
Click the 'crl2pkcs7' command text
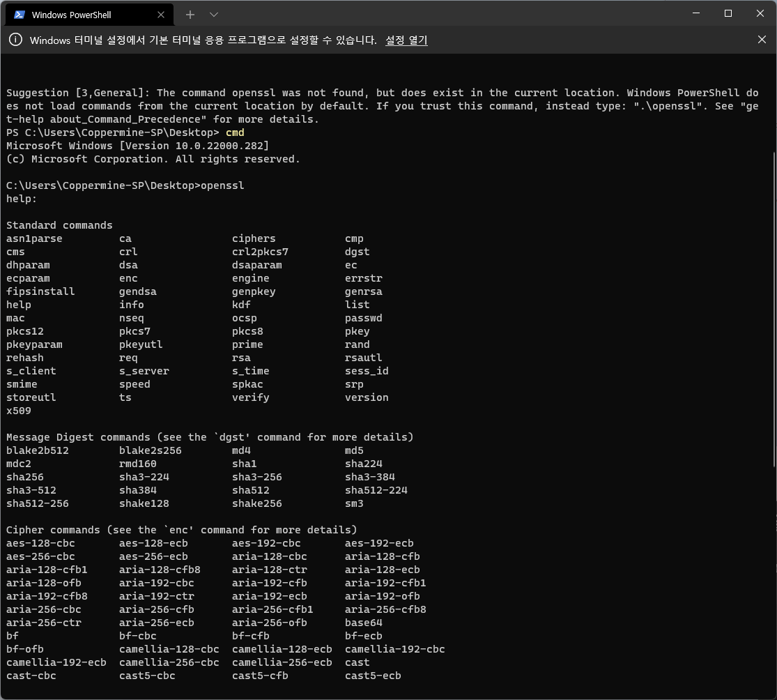tap(260, 252)
